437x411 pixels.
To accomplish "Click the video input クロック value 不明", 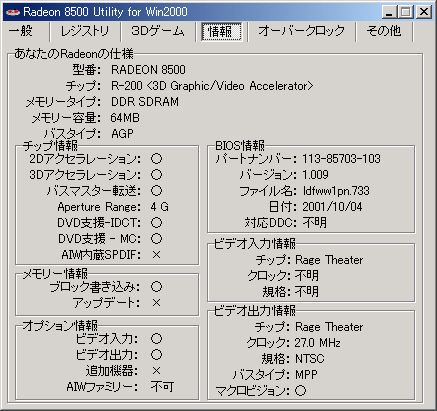I will (307, 276).
